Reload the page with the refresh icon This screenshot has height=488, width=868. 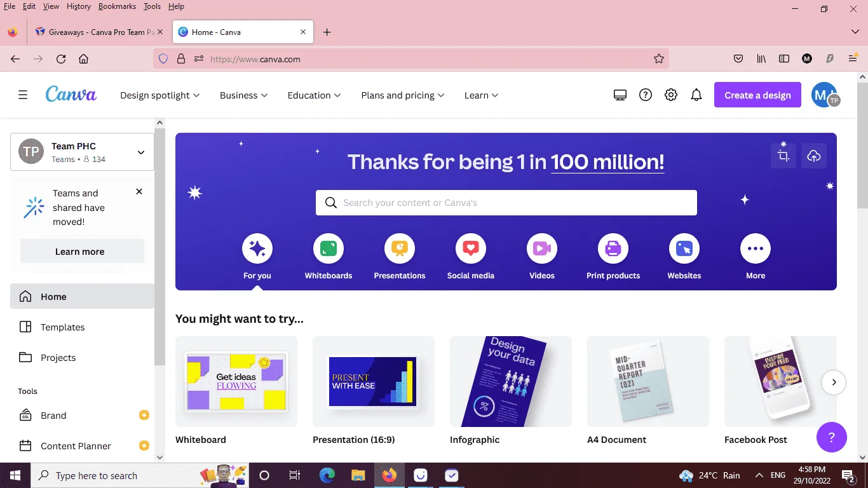[x=61, y=59]
